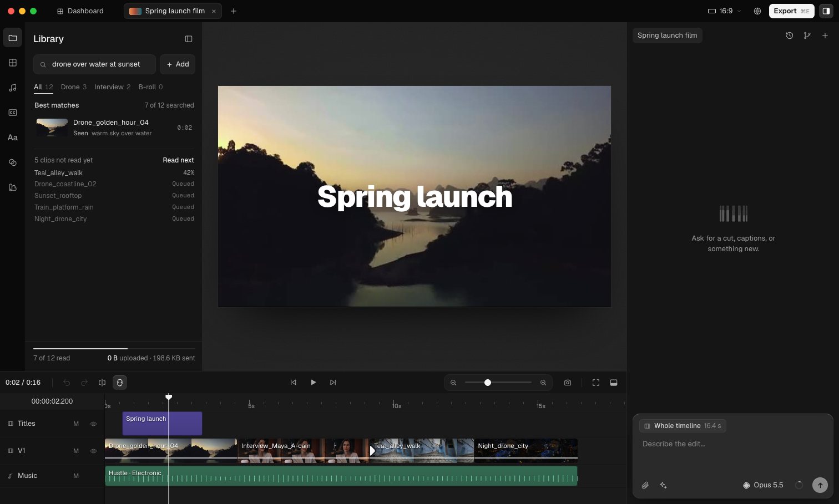This screenshot has width=839, height=504.
Task: Click the redo arrow
Action: 84,383
